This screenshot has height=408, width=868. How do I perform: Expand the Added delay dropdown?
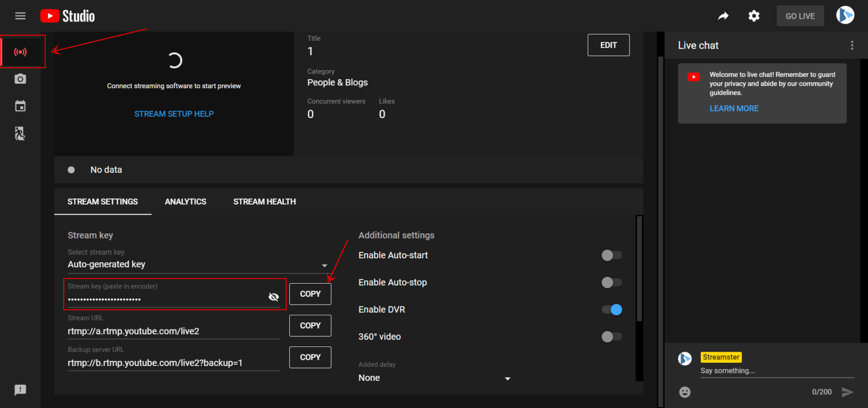pos(507,378)
